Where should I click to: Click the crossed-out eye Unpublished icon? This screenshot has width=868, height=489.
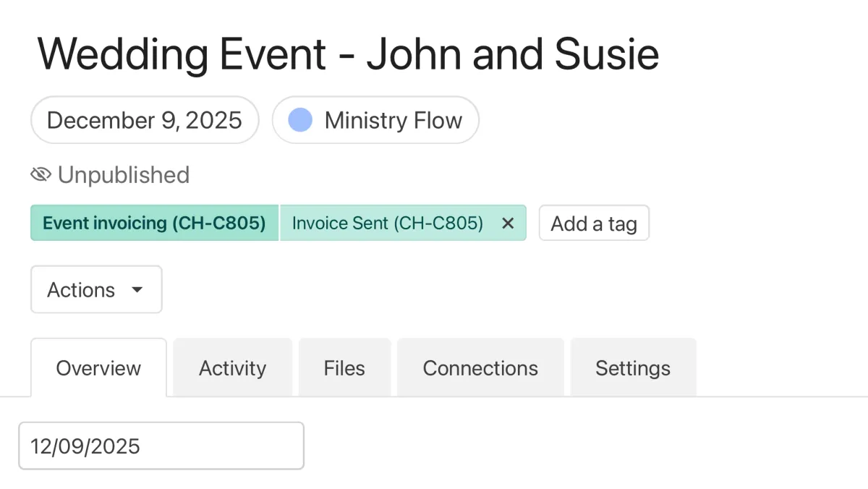pyautogui.click(x=41, y=174)
